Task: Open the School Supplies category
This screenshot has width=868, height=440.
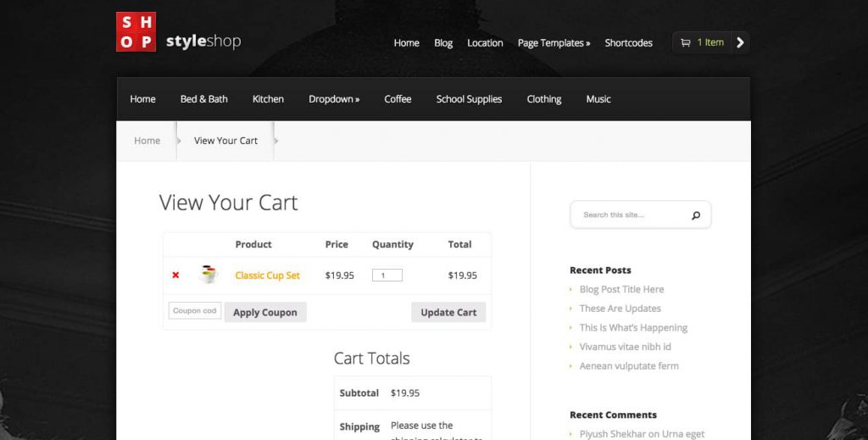Action: click(x=469, y=99)
